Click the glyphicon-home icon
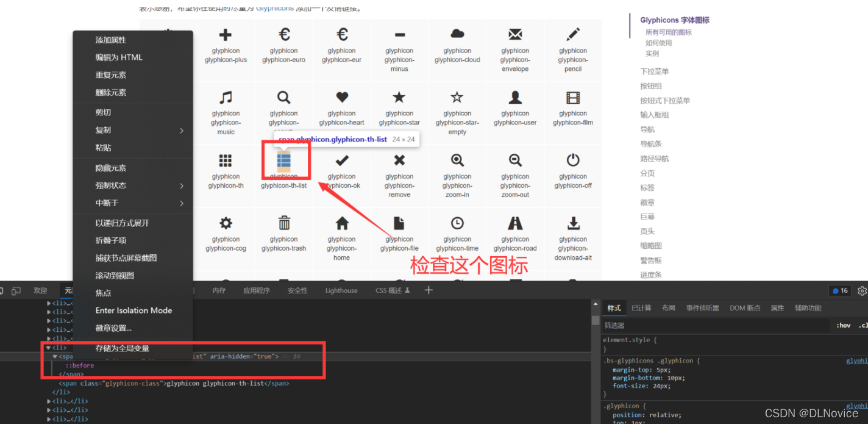This screenshot has height=424, width=868. pyautogui.click(x=342, y=223)
